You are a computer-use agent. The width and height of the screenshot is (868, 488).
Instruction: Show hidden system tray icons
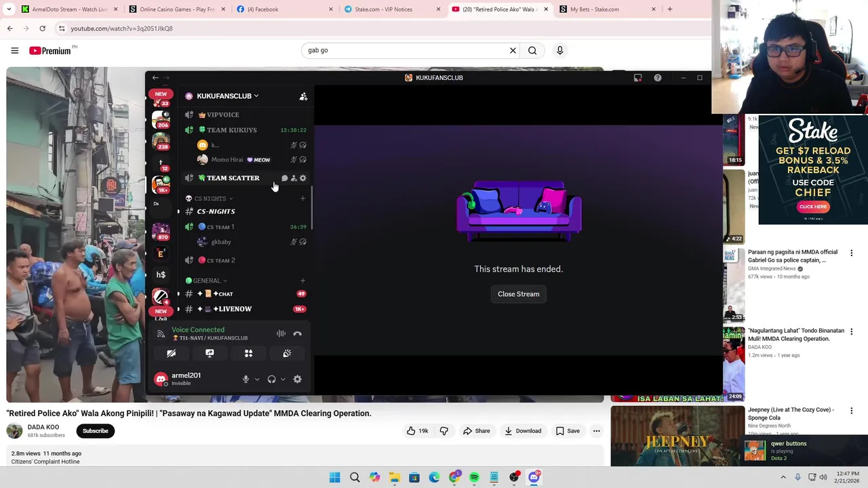coord(783,477)
